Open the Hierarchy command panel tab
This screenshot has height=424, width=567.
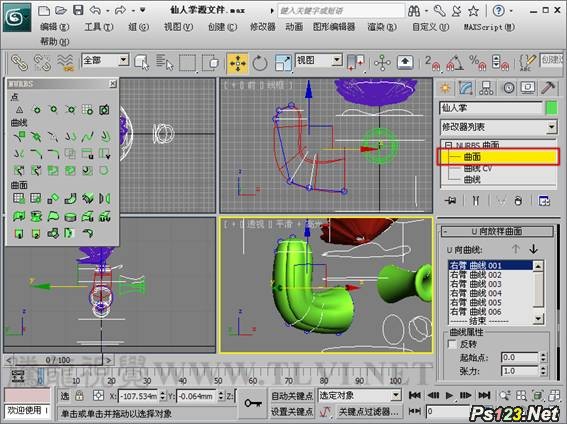(x=486, y=88)
